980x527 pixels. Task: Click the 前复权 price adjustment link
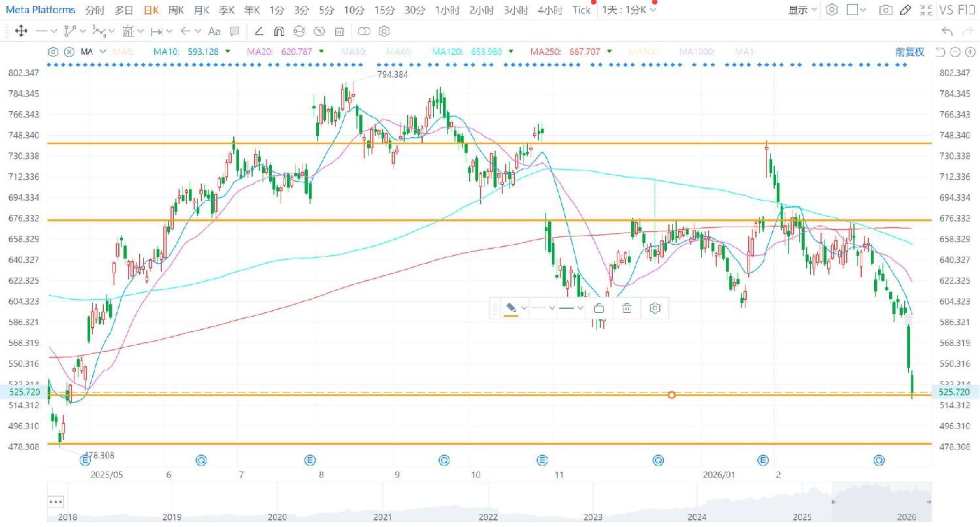point(909,52)
